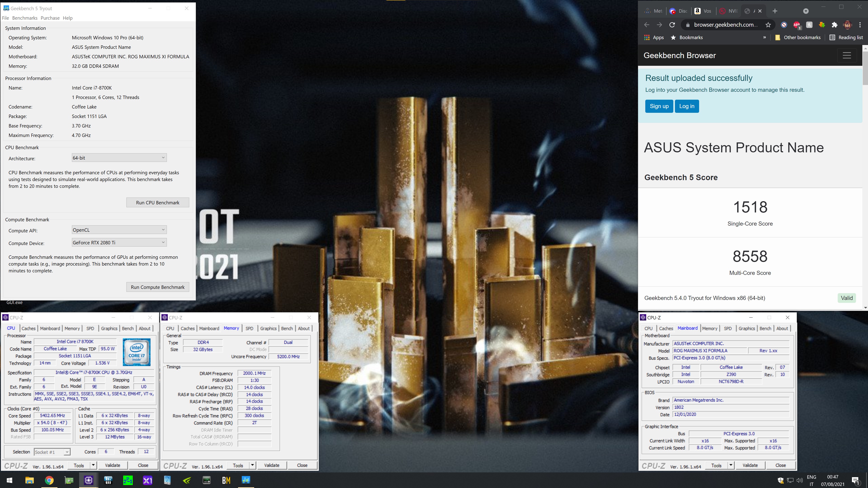Open Chrome's tab search dropdown
Screen dimensions: 868x488
[x=806, y=11]
